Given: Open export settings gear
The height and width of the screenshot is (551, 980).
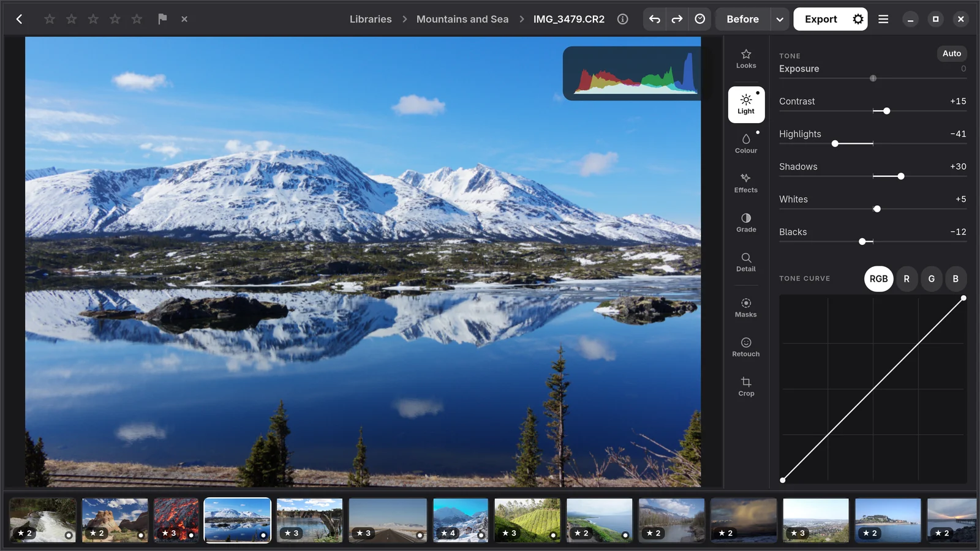Looking at the screenshot, I should tap(858, 19).
